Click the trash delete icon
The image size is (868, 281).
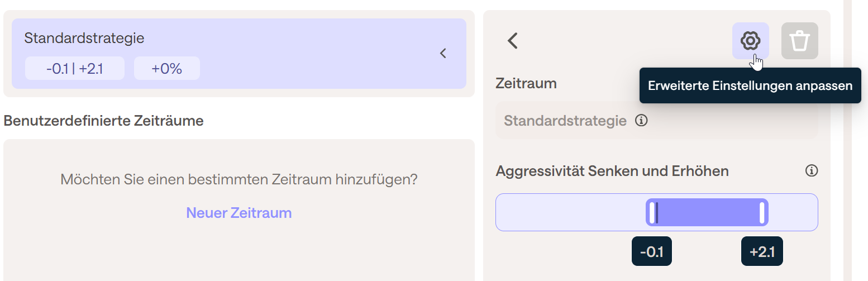[x=799, y=41]
